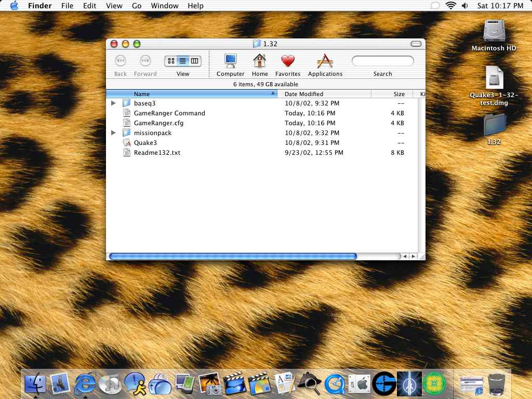532x399 pixels.
Task: Open TextEdit-style document app in Dock
Action: pos(284,384)
